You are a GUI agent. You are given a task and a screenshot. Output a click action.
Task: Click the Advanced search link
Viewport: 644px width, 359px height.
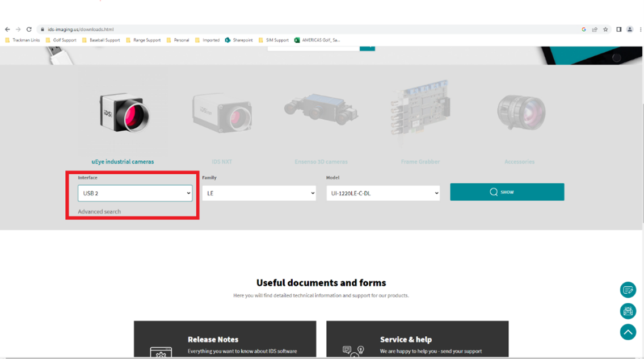tap(99, 211)
